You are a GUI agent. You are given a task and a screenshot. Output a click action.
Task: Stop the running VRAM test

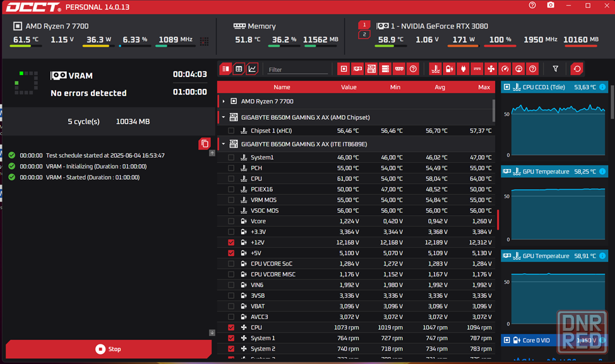click(109, 349)
